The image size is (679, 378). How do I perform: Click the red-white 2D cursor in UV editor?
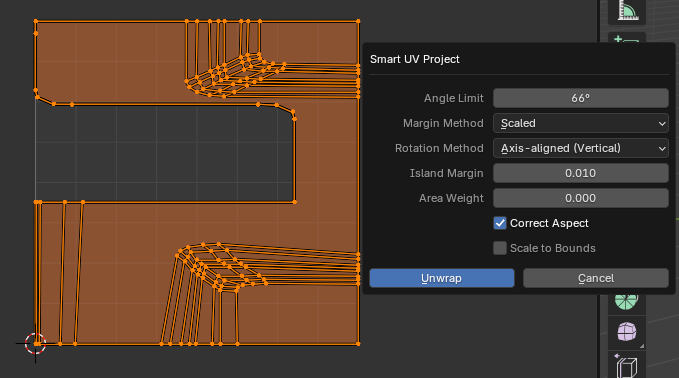click(x=36, y=344)
